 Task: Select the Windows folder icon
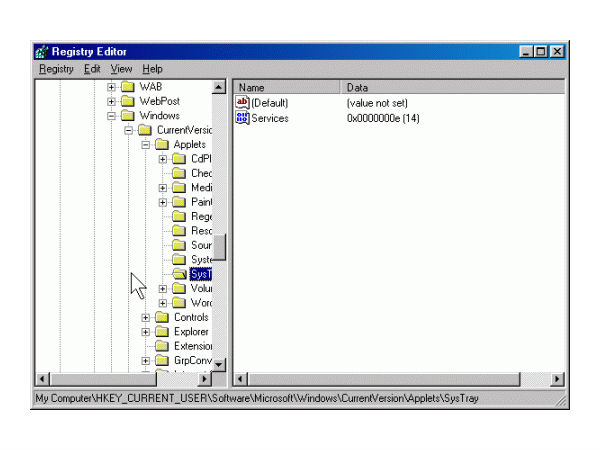128,116
